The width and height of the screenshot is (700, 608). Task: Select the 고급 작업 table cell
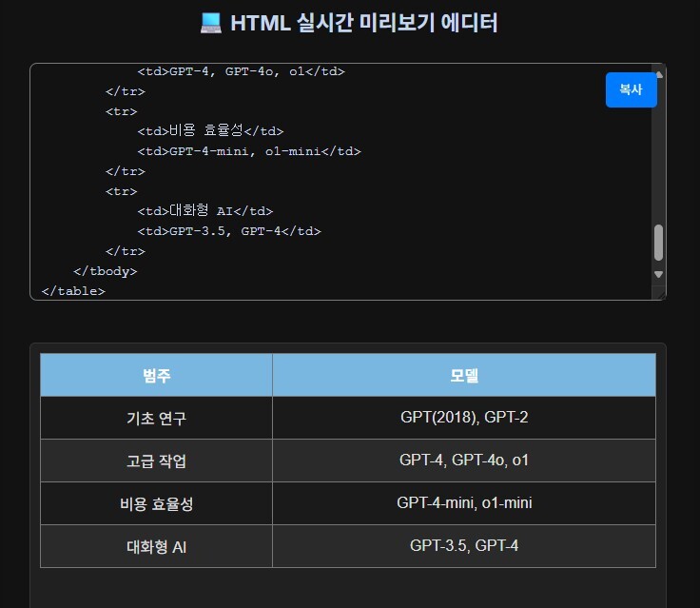coord(156,461)
